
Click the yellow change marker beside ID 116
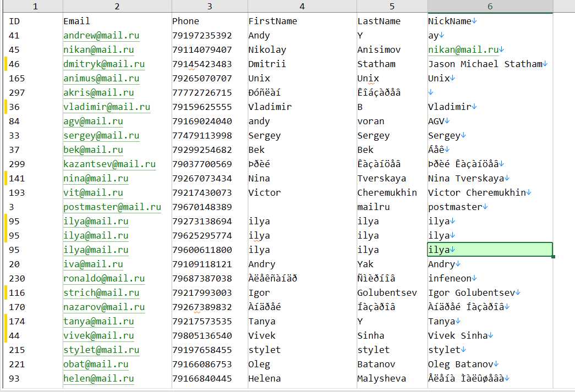[x=6, y=292]
